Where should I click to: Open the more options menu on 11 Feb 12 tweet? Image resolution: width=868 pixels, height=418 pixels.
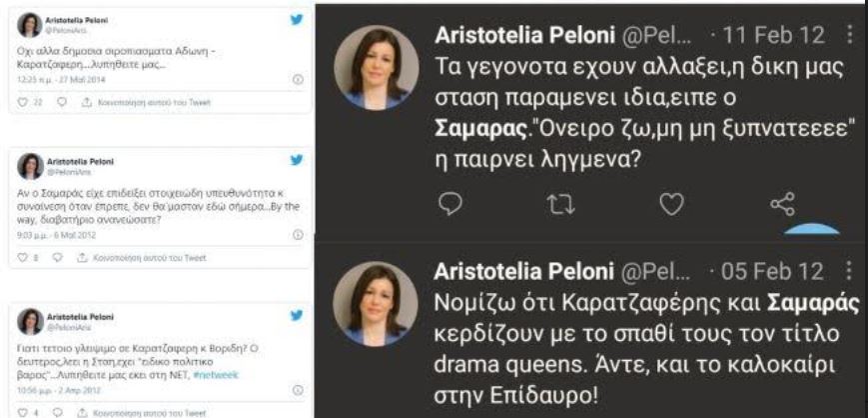point(850,35)
